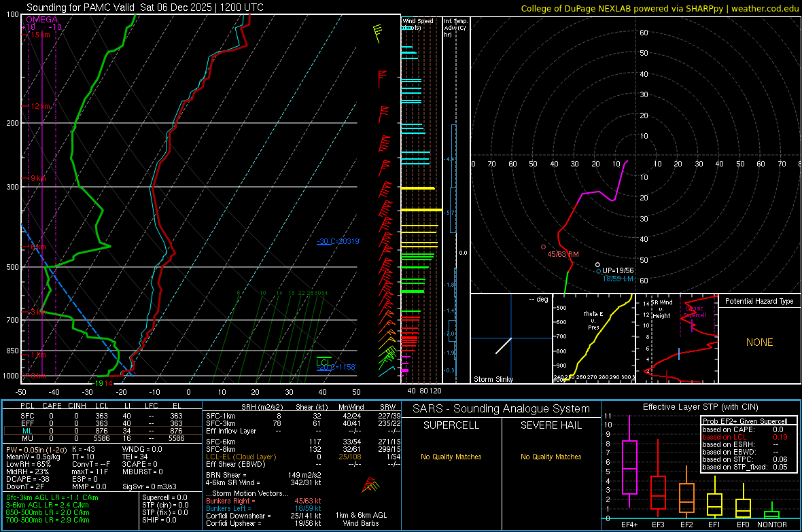Viewport: 802px width, 532px height.
Task: Click the magenta 'Classic Supercell' label
Action: pyautogui.click(x=695, y=312)
